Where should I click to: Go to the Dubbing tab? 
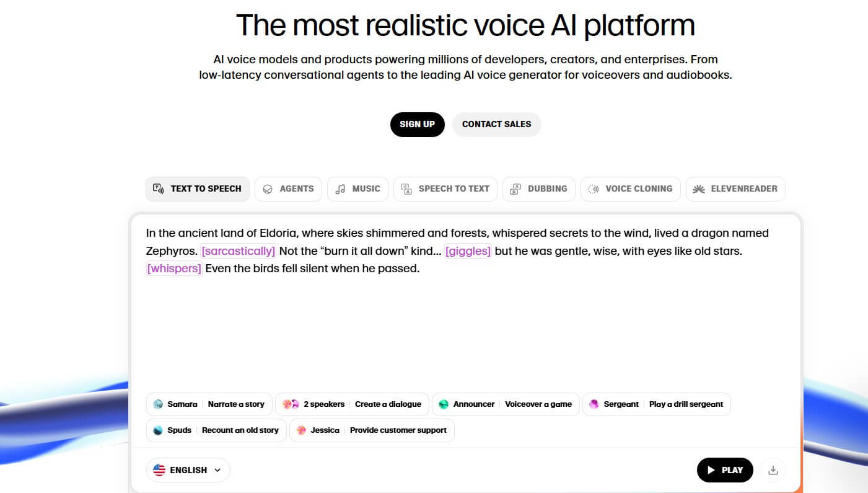[538, 189]
